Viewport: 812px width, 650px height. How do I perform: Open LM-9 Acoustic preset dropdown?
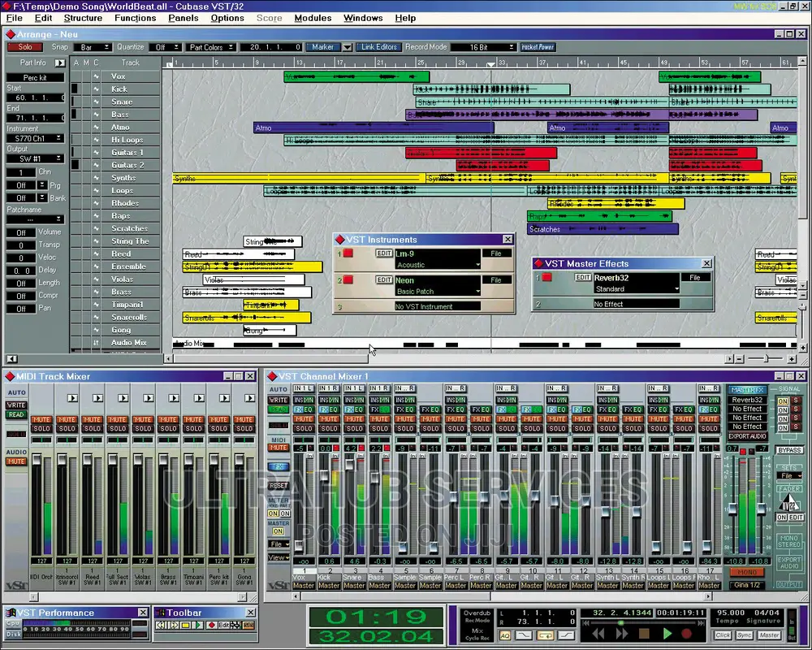coord(438,265)
